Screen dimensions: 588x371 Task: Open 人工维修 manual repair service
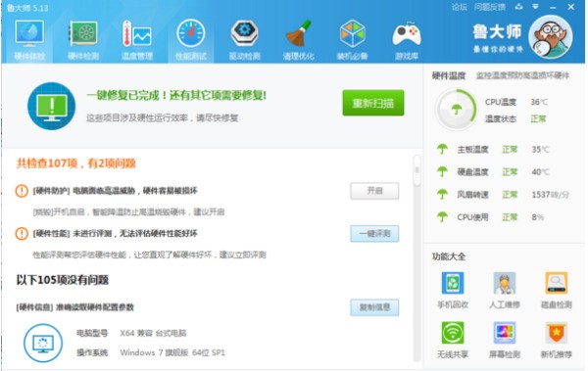[x=505, y=291]
